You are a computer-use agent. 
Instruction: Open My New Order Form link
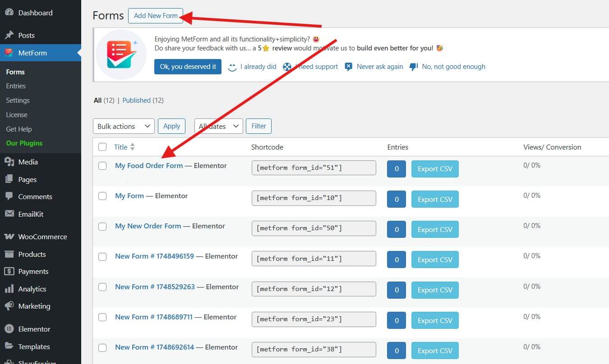coord(148,226)
